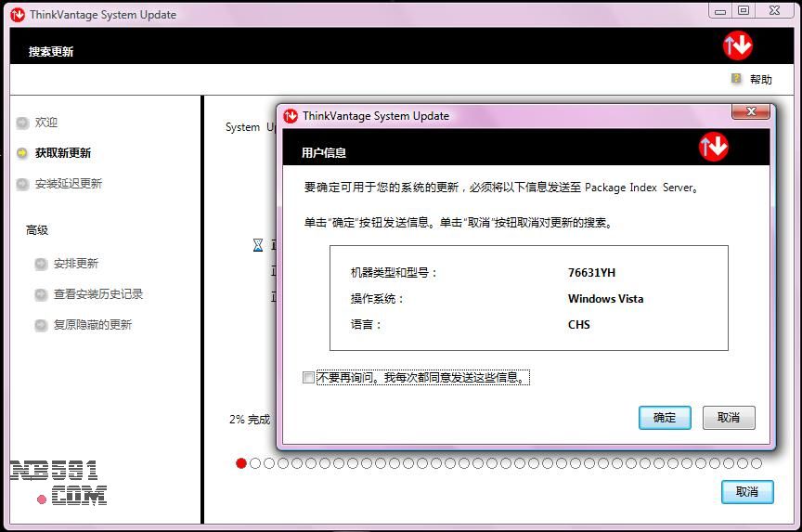Click the 语言 label in the info box
This screenshot has height=532, width=802.
pos(366,325)
